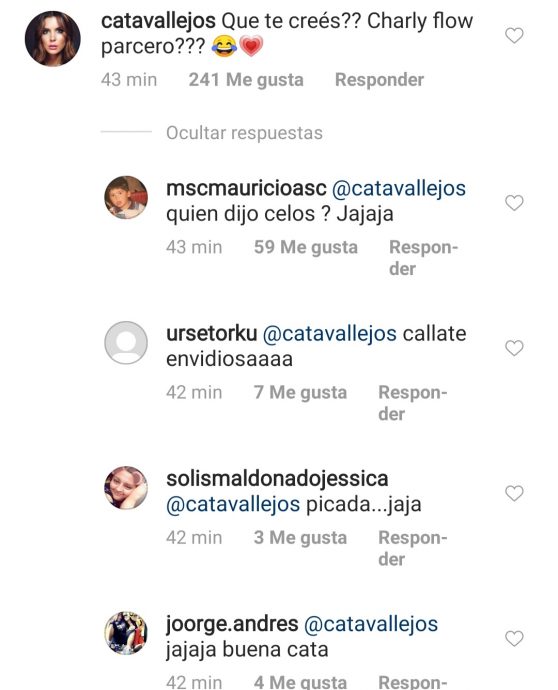Like joorge.andres comment with heart

[x=514, y=639]
